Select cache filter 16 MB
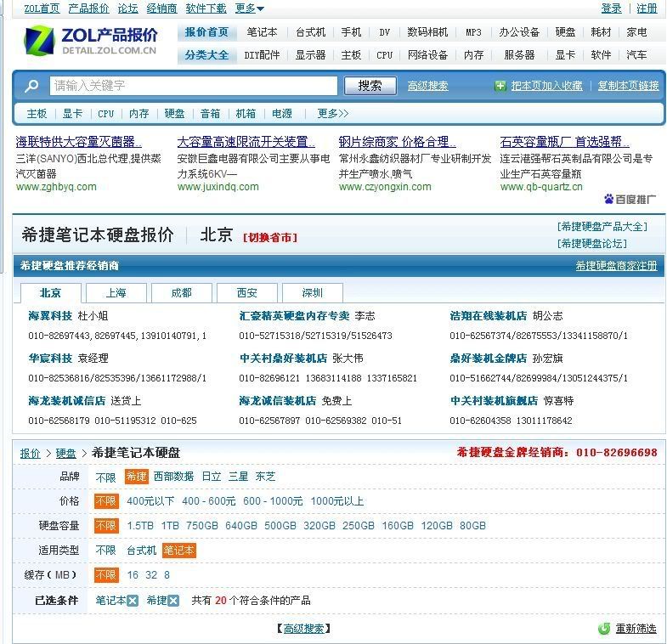 coord(133,575)
